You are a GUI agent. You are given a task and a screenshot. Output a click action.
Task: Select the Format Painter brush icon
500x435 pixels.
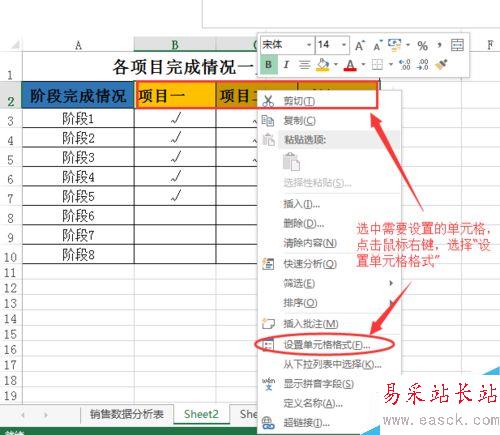pos(441,65)
